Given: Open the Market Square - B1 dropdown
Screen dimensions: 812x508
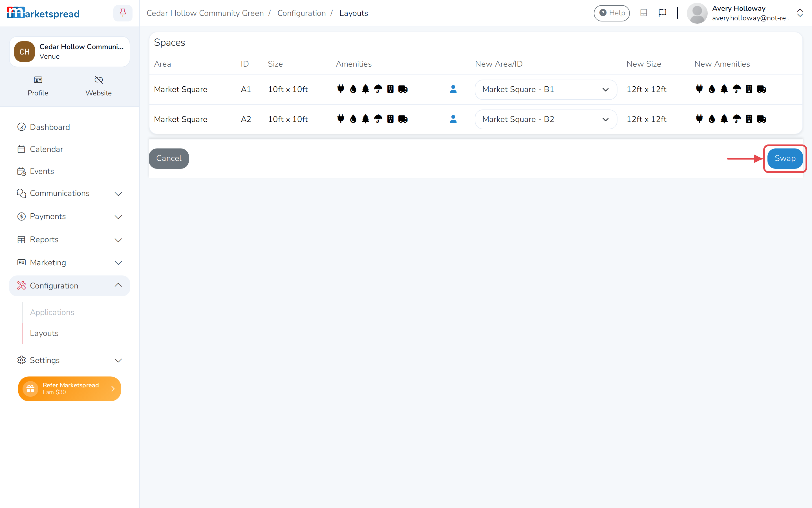Looking at the screenshot, I should [546, 89].
